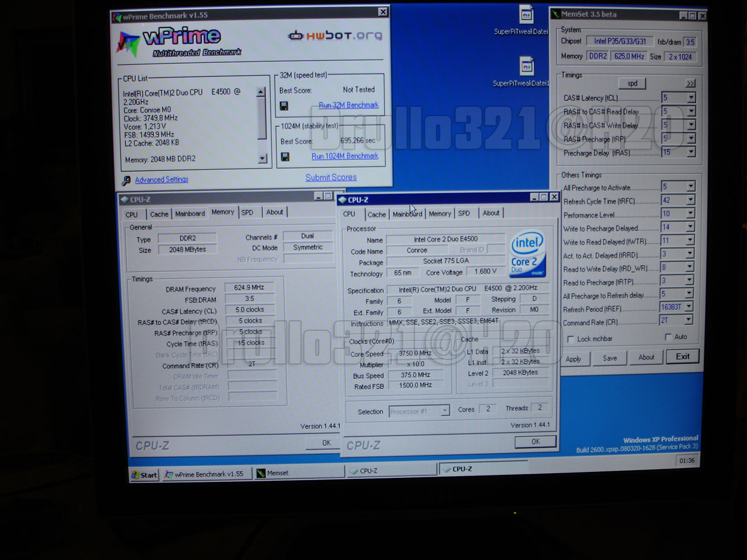
Task: Click OK in the back CPU-Z Memory window
Action: tap(323, 443)
